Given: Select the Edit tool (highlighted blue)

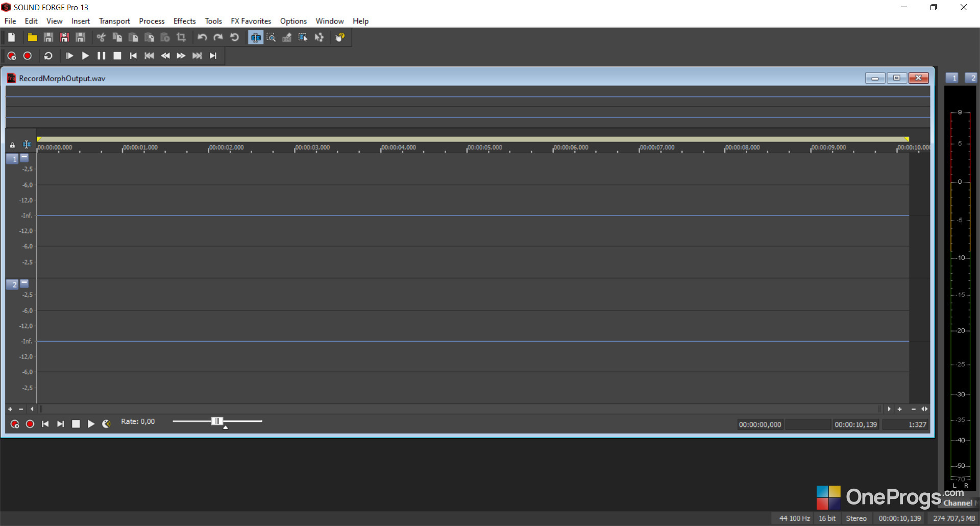Looking at the screenshot, I should (x=256, y=37).
